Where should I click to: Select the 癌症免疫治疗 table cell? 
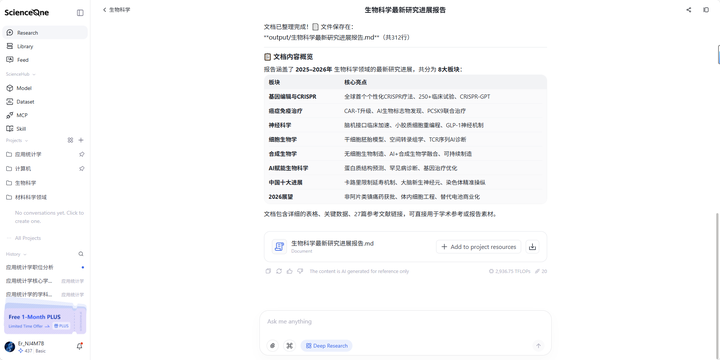click(286, 111)
